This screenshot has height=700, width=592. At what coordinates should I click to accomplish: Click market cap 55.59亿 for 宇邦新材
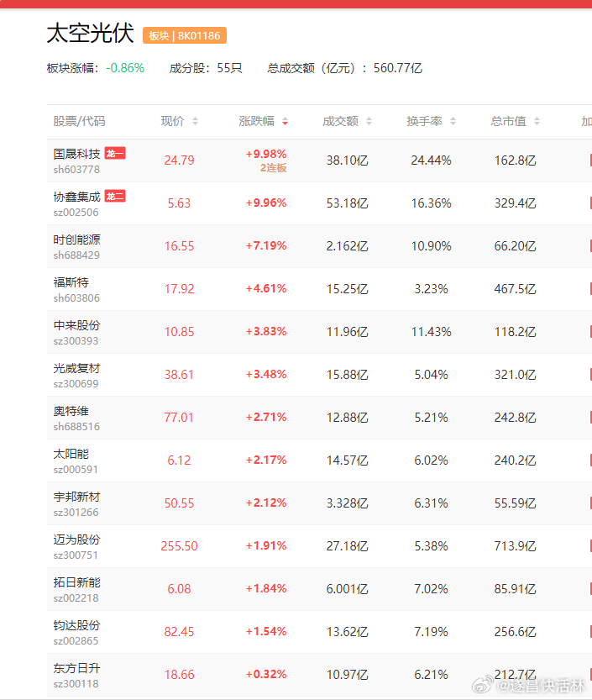(515, 503)
